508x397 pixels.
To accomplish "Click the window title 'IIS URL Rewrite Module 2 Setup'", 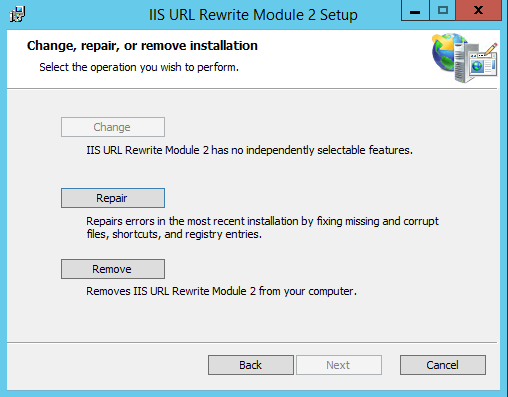I will [x=253, y=15].
